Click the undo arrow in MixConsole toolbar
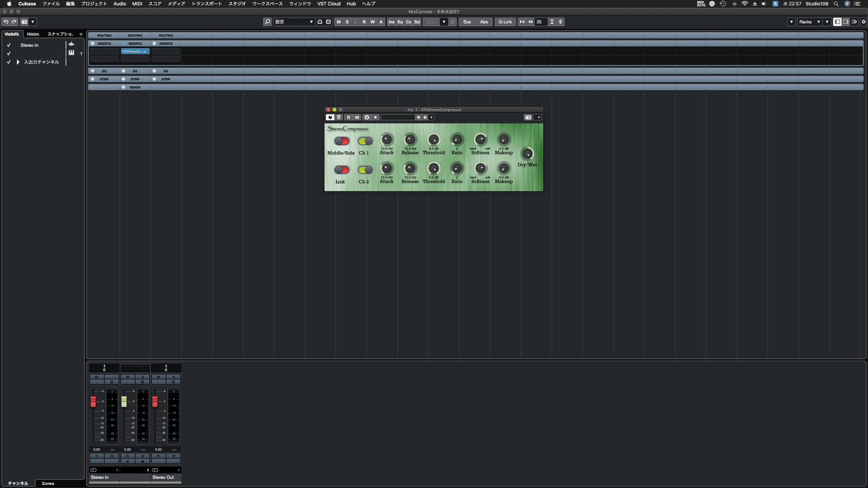This screenshot has width=868, height=488. 6,22
